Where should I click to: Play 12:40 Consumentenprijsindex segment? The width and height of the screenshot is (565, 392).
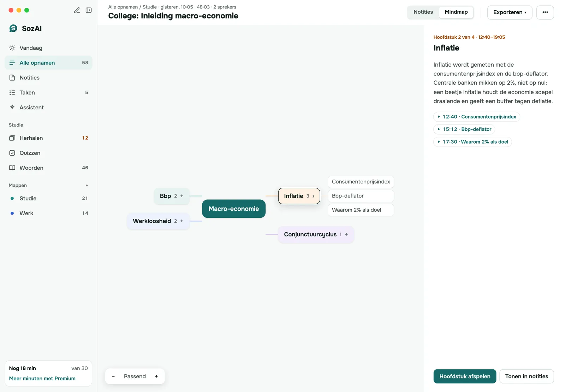coord(476,117)
